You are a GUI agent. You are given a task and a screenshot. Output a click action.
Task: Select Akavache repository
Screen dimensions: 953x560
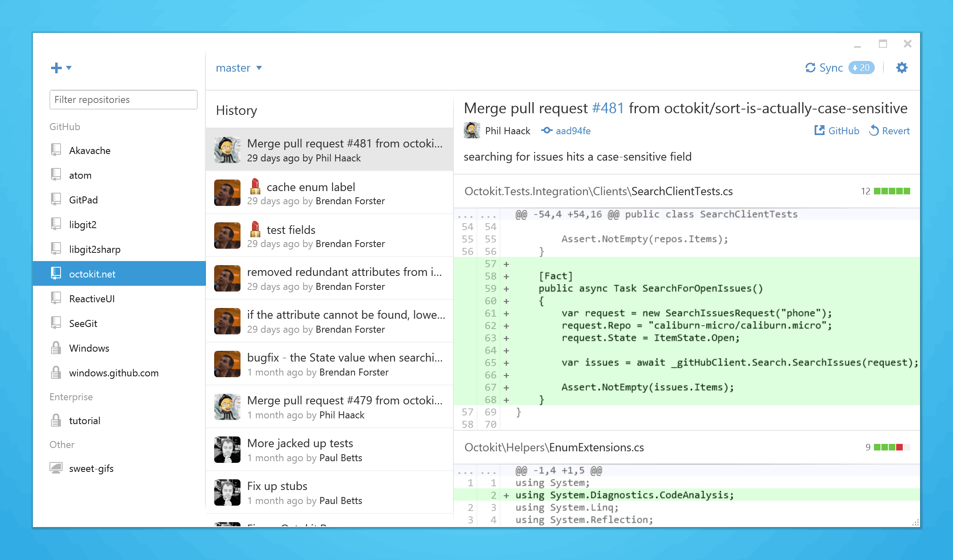pyautogui.click(x=119, y=150)
